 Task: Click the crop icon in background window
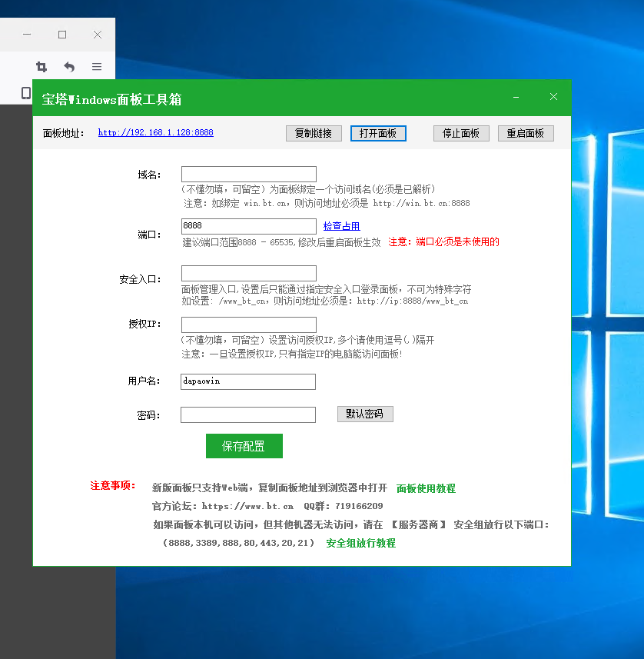[41, 66]
